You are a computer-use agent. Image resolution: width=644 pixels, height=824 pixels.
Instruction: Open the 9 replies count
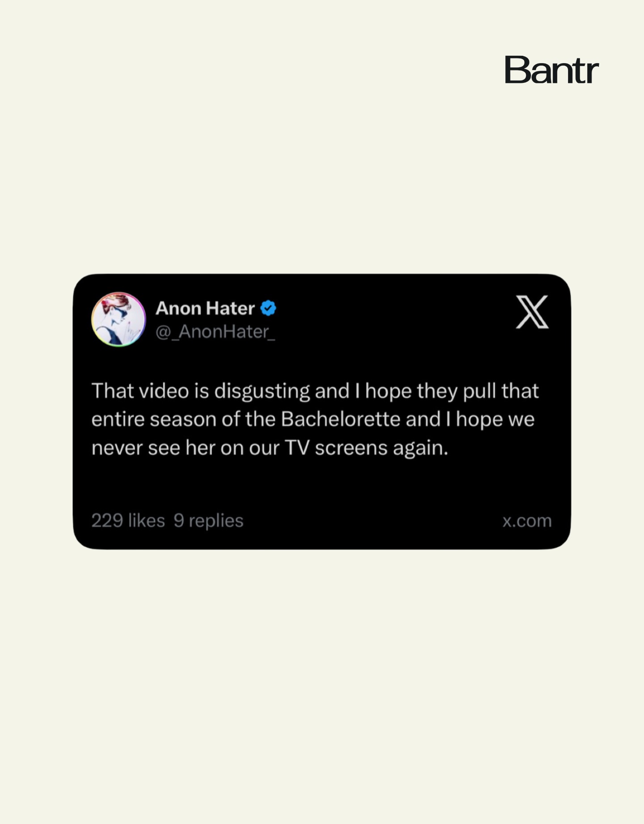(208, 520)
